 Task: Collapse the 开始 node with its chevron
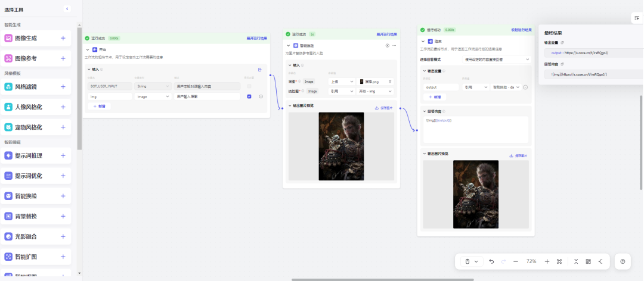click(x=88, y=49)
